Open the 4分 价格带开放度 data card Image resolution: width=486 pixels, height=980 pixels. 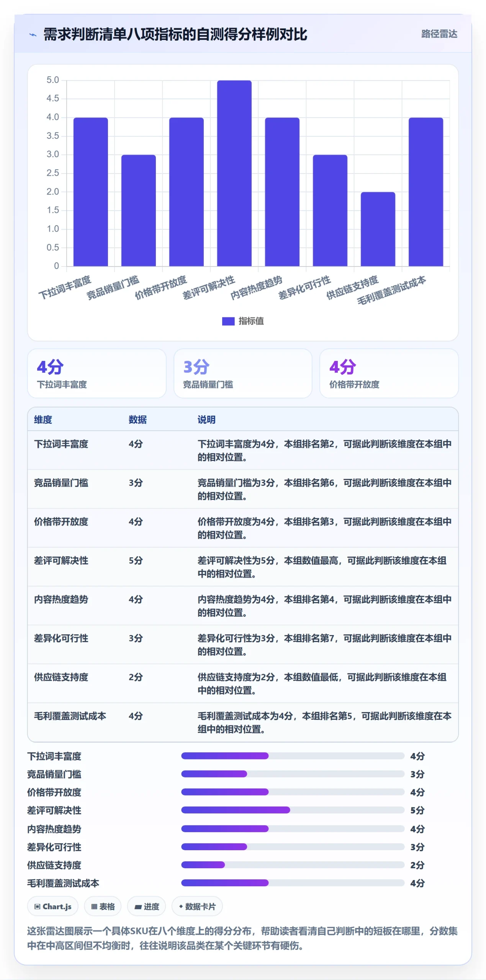(x=389, y=373)
